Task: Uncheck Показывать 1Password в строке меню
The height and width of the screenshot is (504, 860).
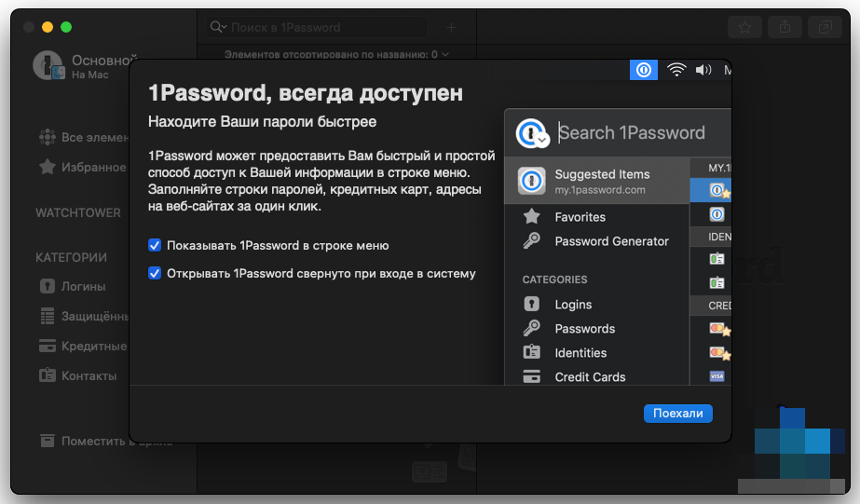Action: [155, 245]
